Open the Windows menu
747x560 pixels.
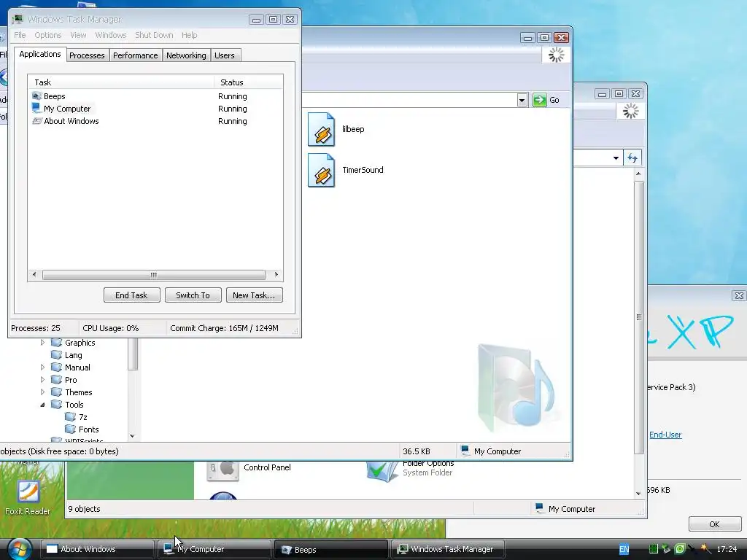coord(111,35)
